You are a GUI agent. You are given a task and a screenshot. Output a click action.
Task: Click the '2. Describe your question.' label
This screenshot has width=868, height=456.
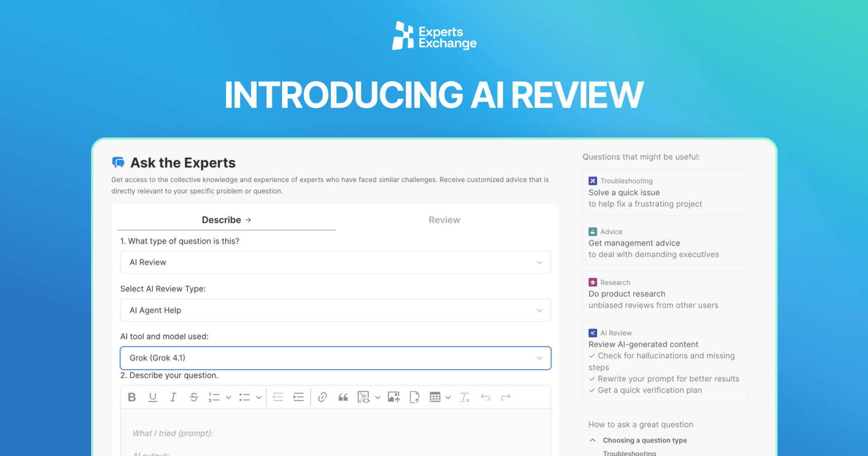coord(169,375)
